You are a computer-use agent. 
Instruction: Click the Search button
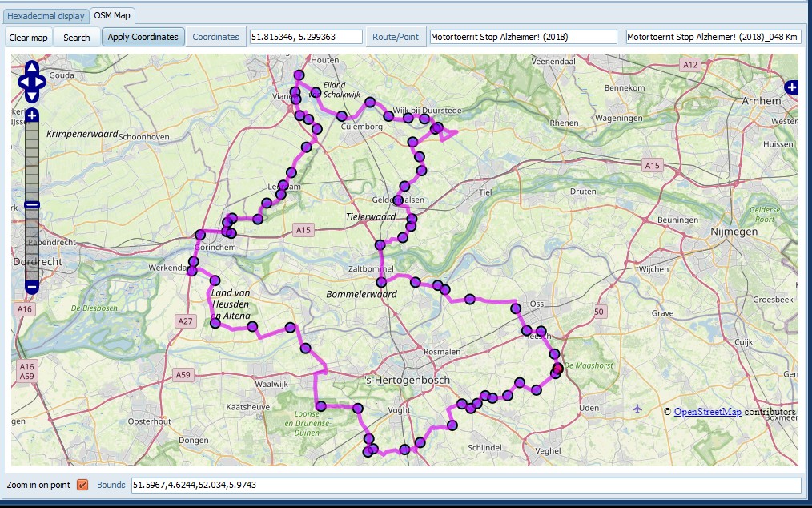point(77,37)
